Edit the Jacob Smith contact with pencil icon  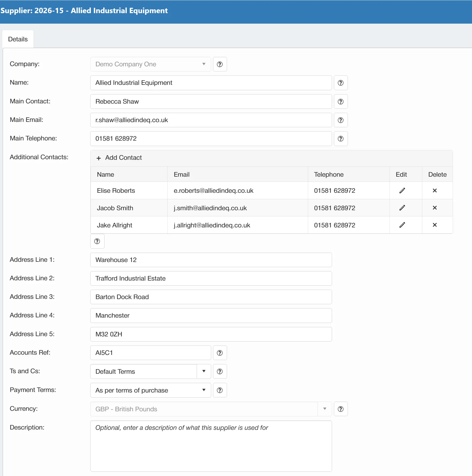point(402,208)
